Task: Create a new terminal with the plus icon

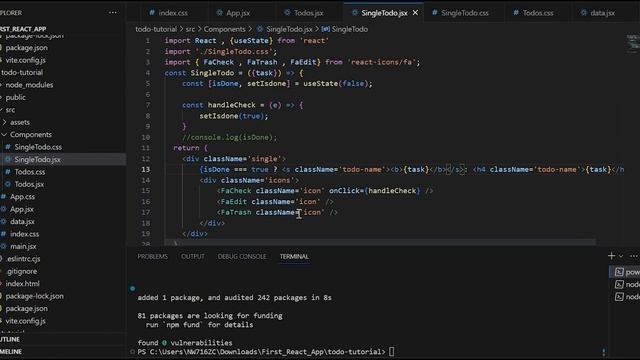Action: point(611,256)
